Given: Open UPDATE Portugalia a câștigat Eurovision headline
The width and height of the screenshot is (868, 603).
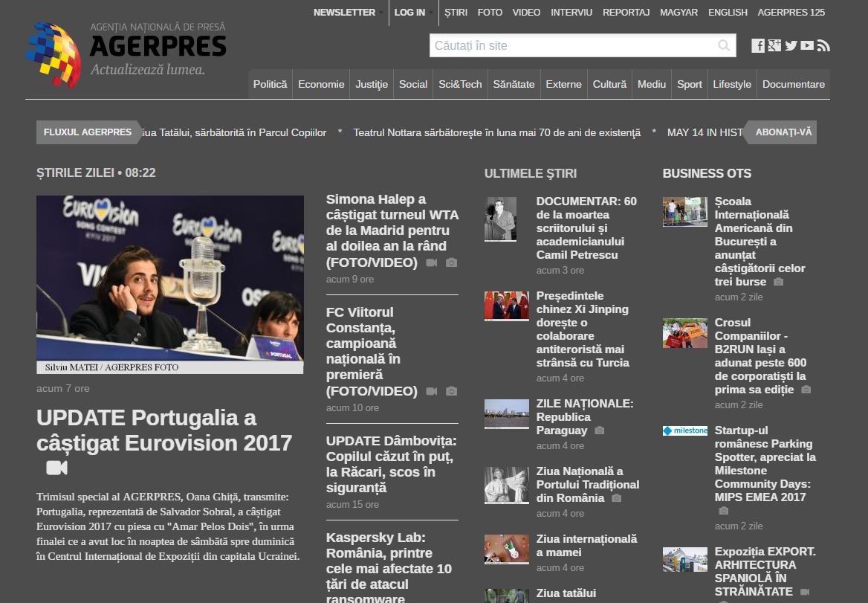Looking at the screenshot, I should click(x=163, y=431).
